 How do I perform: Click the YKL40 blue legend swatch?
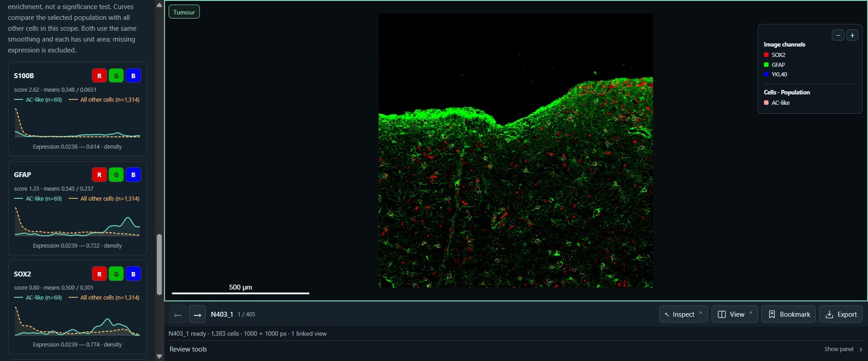pyautogui.click(x=766, y=74)
